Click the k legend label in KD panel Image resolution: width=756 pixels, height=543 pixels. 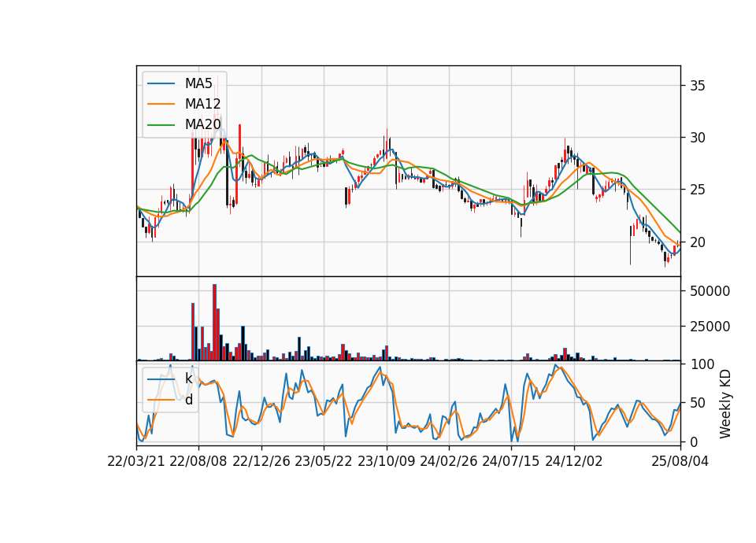click(188, 379)
